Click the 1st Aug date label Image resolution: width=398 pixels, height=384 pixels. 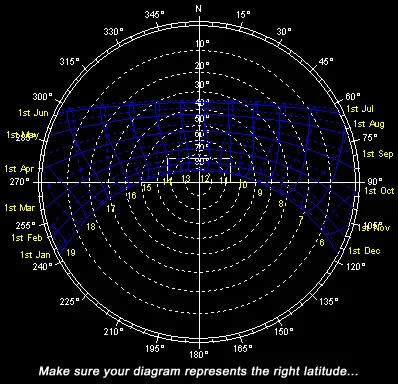pos(369,124)
